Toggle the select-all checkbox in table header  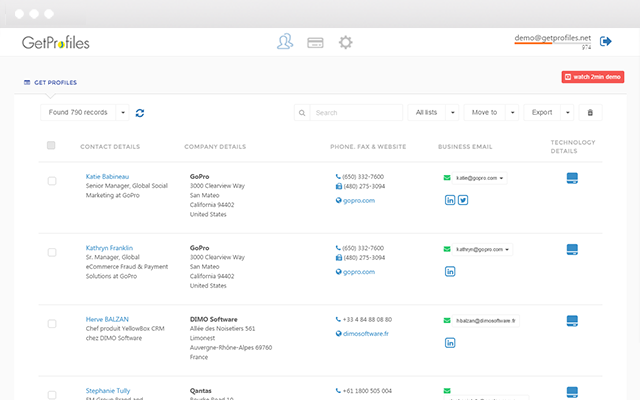click(51, 146)
